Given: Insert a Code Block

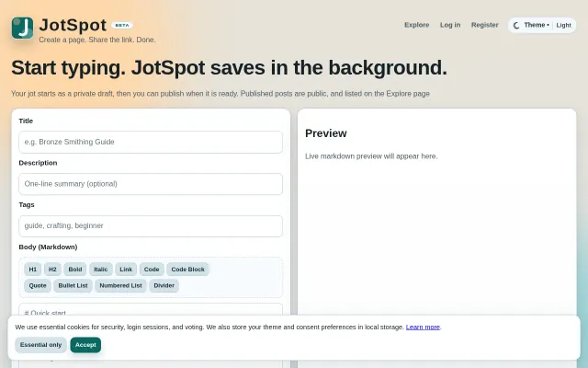Looking at the screenshot, I should click(187, 270).
